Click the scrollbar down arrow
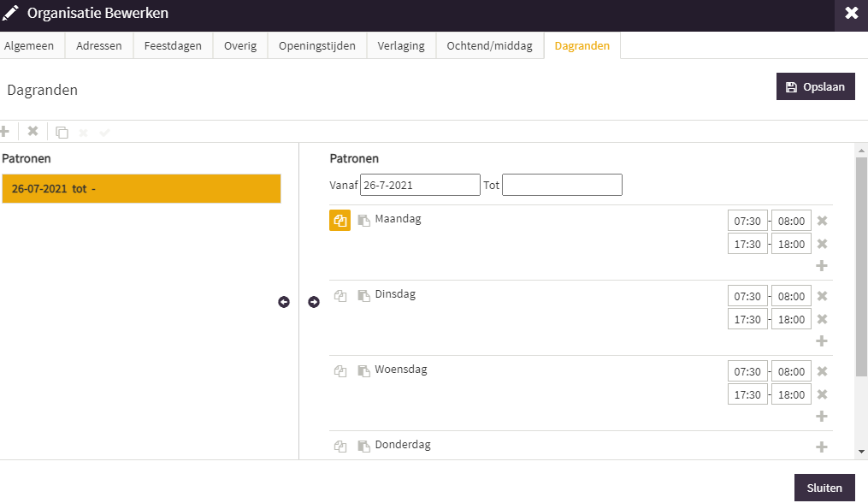The height and width of the screenshot is (503, 868). click(x=861, y=452)
